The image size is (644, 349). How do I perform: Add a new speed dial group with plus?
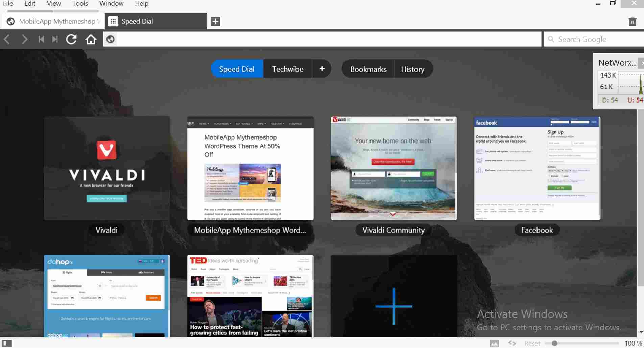click(322, 69)
